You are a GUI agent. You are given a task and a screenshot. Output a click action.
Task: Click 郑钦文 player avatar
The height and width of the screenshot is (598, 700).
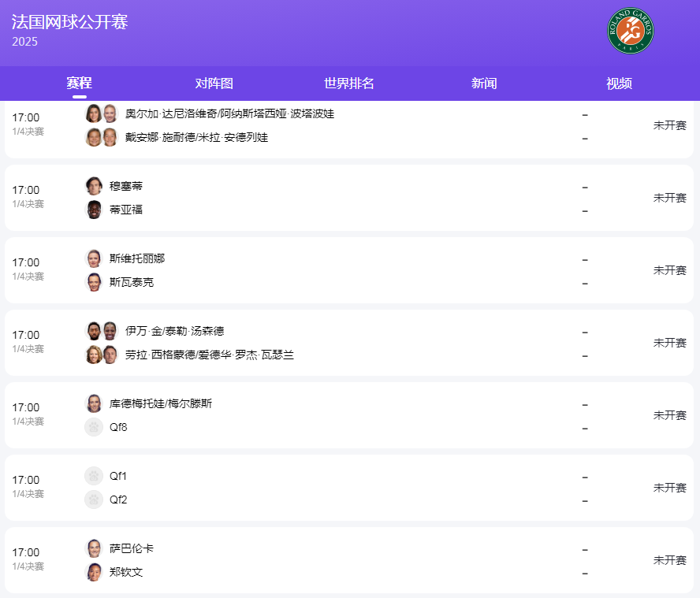pos(94,572)
